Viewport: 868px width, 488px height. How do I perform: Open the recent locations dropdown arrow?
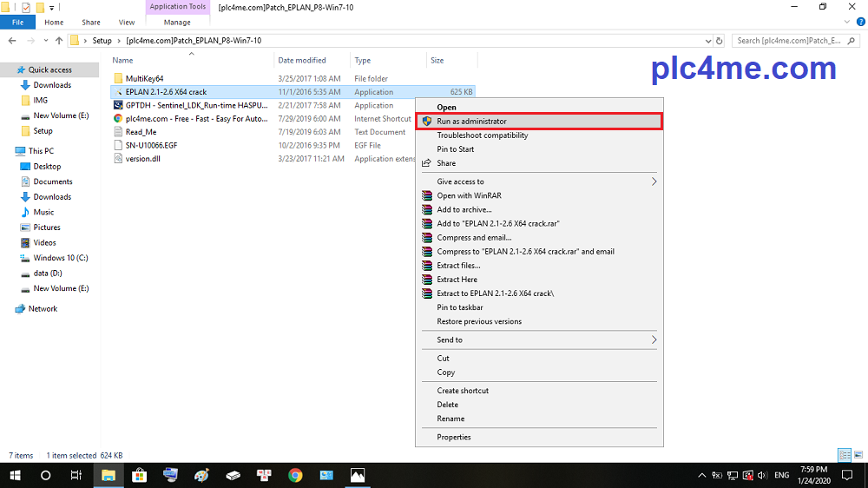44,40
